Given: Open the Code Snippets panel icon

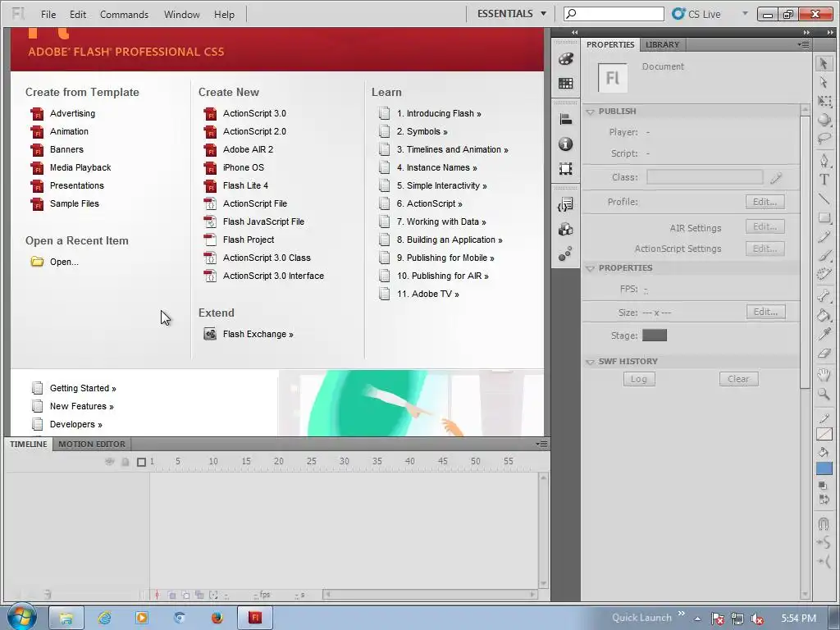Looking at the screenshot, I should (566, 204).
